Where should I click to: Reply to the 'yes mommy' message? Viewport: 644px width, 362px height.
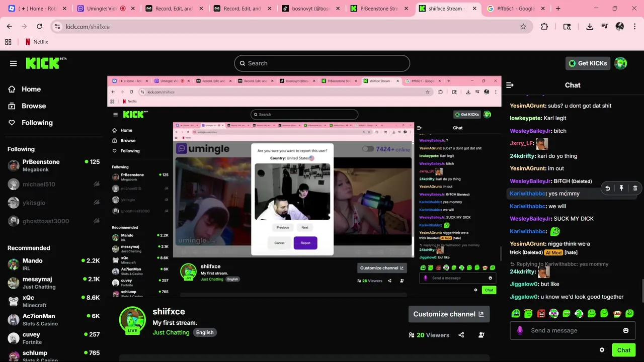(x=608, y=188)
